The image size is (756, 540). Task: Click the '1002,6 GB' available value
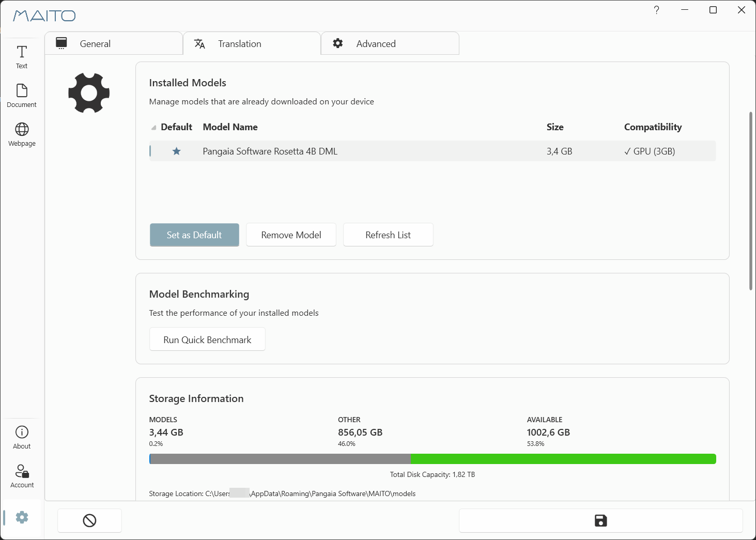(x=548, y=433)
